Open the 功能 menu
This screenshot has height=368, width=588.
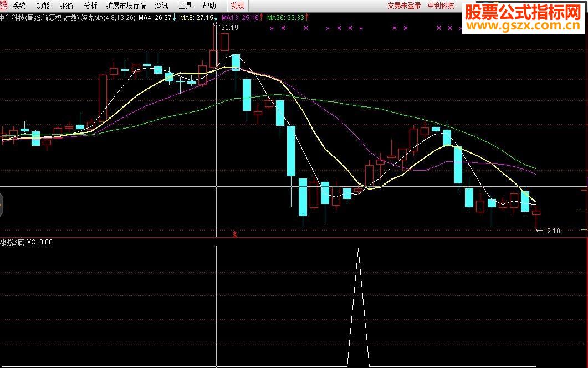click(x=43, y=6)
